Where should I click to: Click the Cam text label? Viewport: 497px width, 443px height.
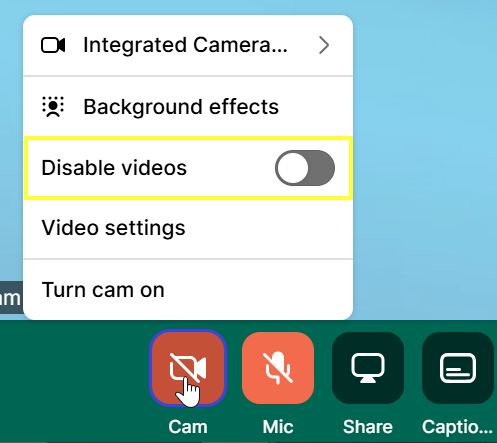pos(188,427)
